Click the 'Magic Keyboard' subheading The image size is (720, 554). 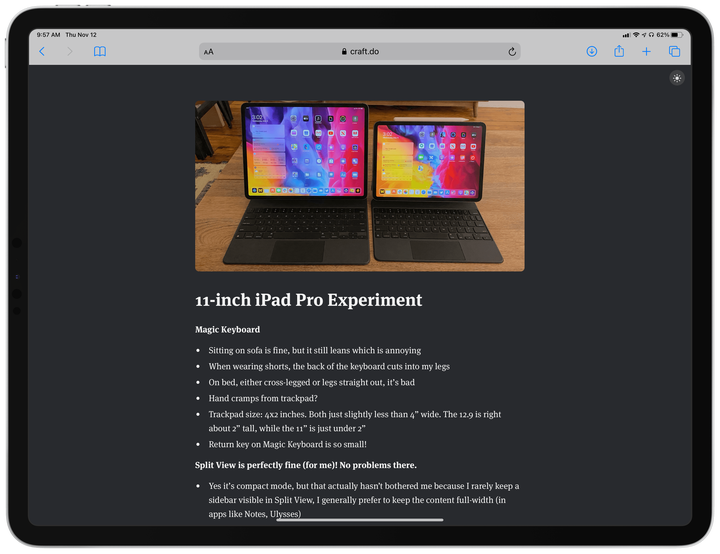click(227, 329)
